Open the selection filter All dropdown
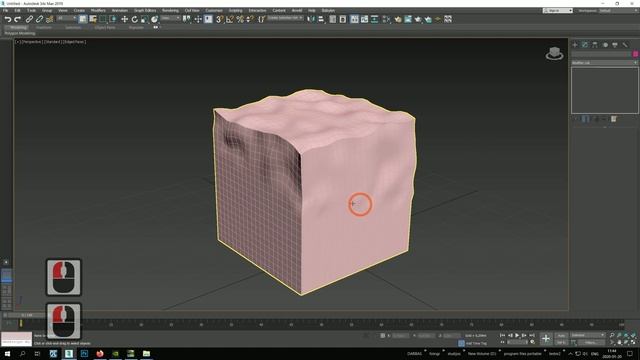640x360 pixels. [x=67, y=18]
